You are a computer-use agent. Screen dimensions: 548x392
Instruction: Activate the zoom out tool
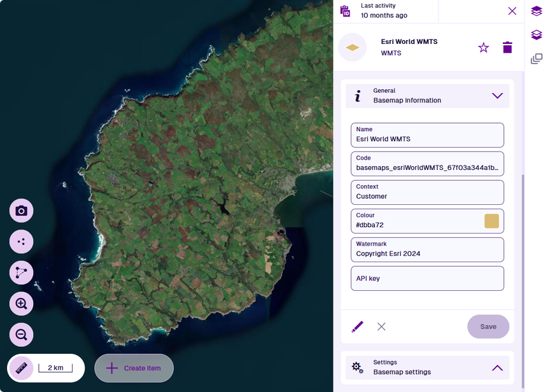(x=21, y=335)
